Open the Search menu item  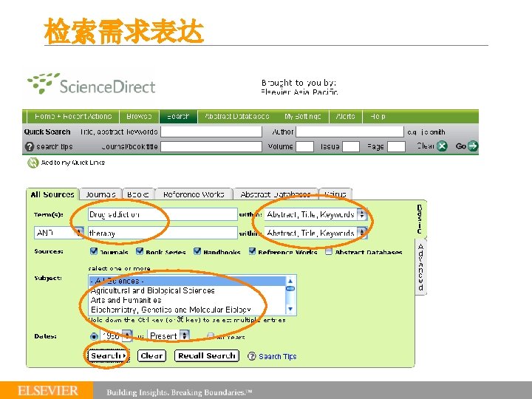point(178,117)
